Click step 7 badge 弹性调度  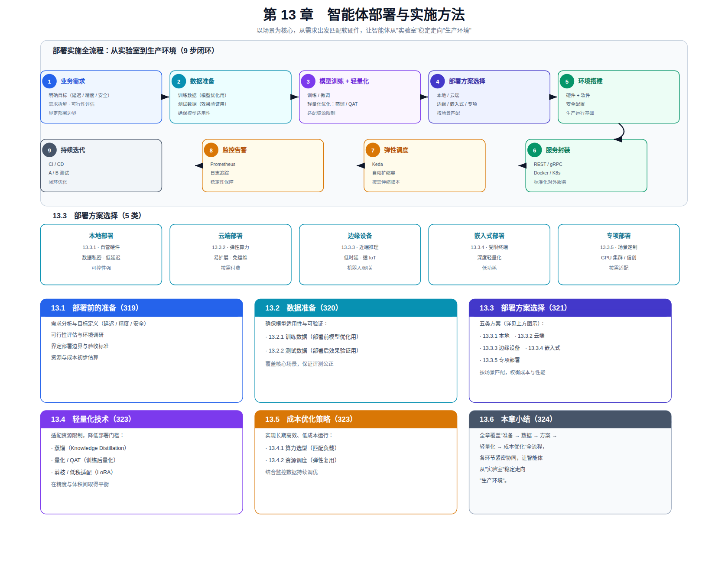[373, 150]
